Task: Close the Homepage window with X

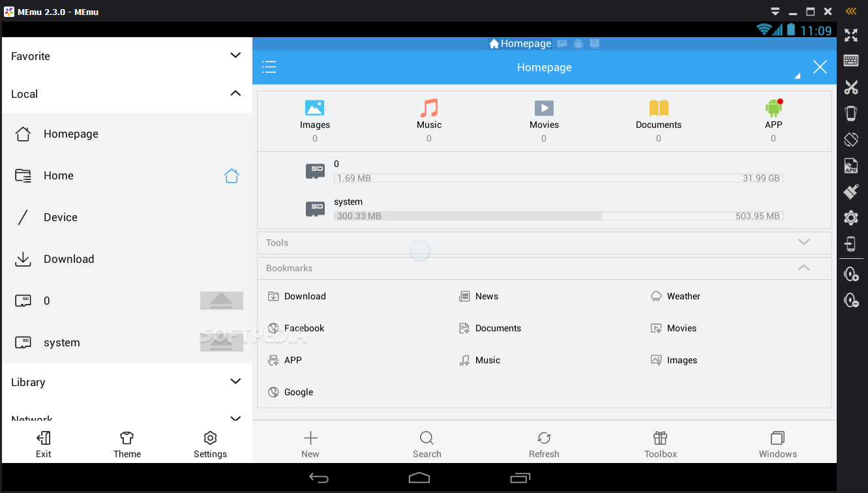Action: pyautogui.click(x=820, y=67)
